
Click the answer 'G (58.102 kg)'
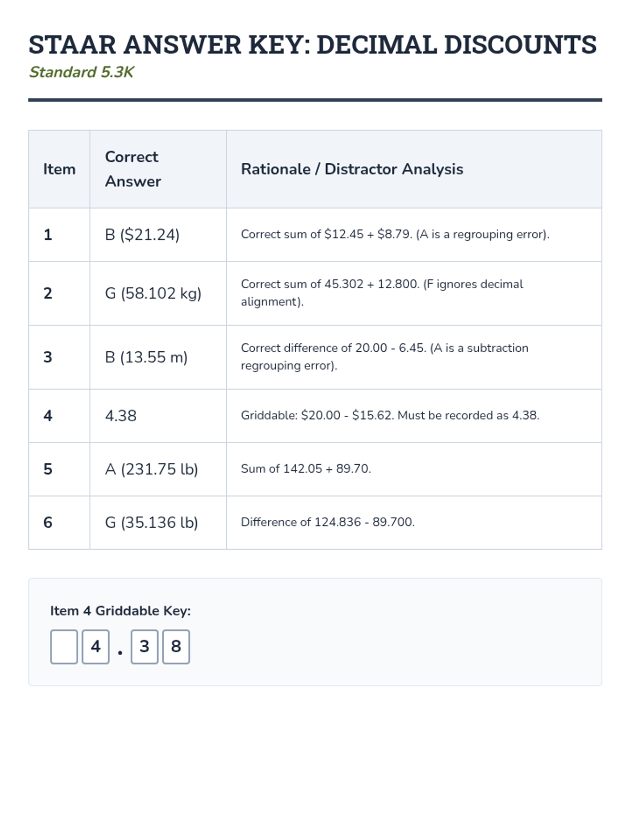click(x=153, y=293)
